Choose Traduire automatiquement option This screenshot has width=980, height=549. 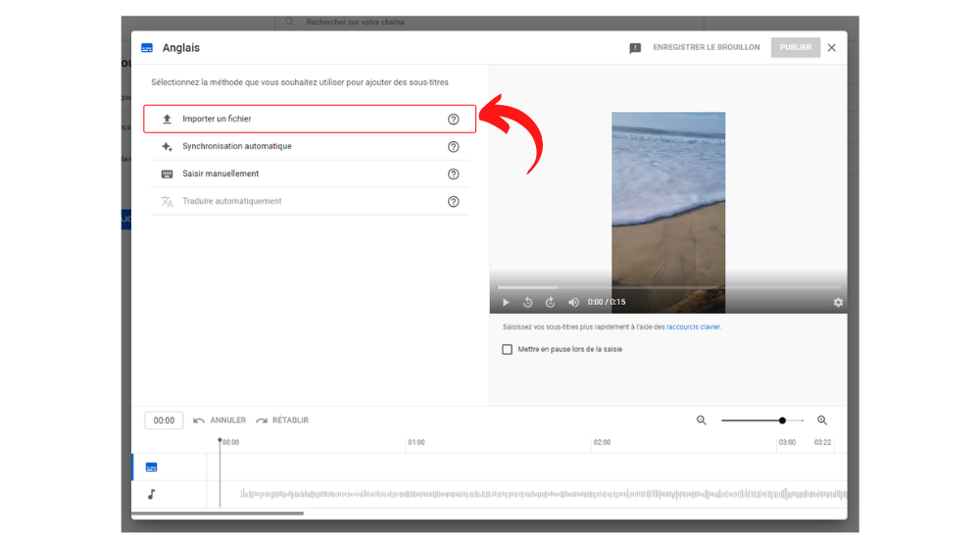click(310, 201)
